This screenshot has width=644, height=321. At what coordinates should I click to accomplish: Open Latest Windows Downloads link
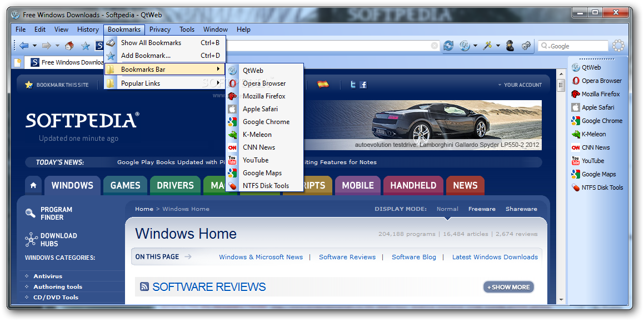click(495, 257)
